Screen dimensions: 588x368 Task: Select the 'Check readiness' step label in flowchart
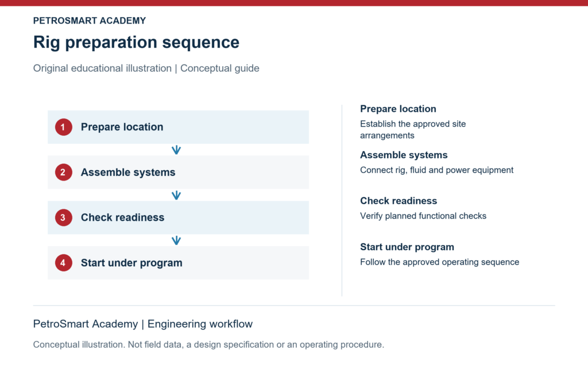(x=122, y=217)
